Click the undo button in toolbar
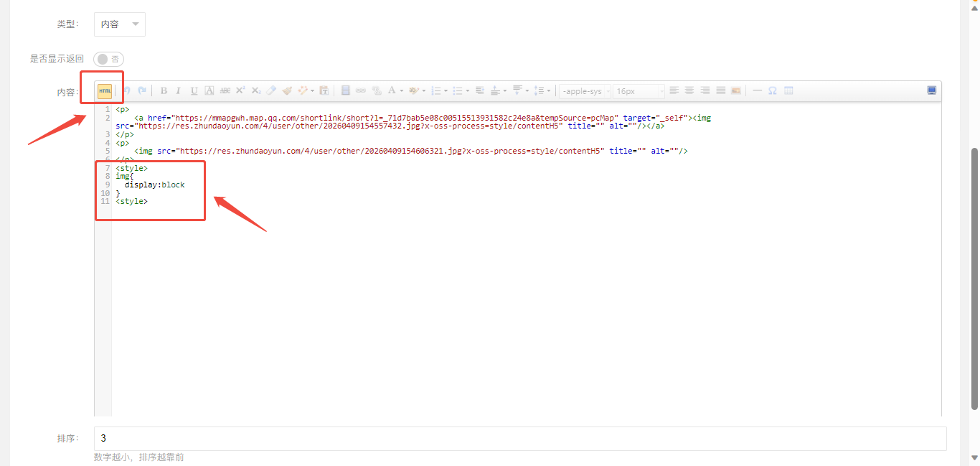 [126, 90]
